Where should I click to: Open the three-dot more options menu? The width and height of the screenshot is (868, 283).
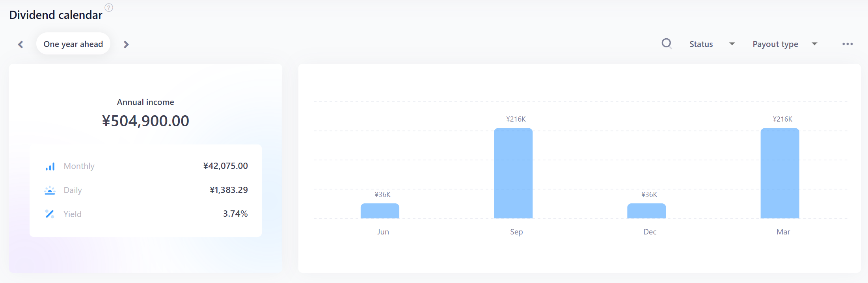pyautogui.click(x=848, y=44)
